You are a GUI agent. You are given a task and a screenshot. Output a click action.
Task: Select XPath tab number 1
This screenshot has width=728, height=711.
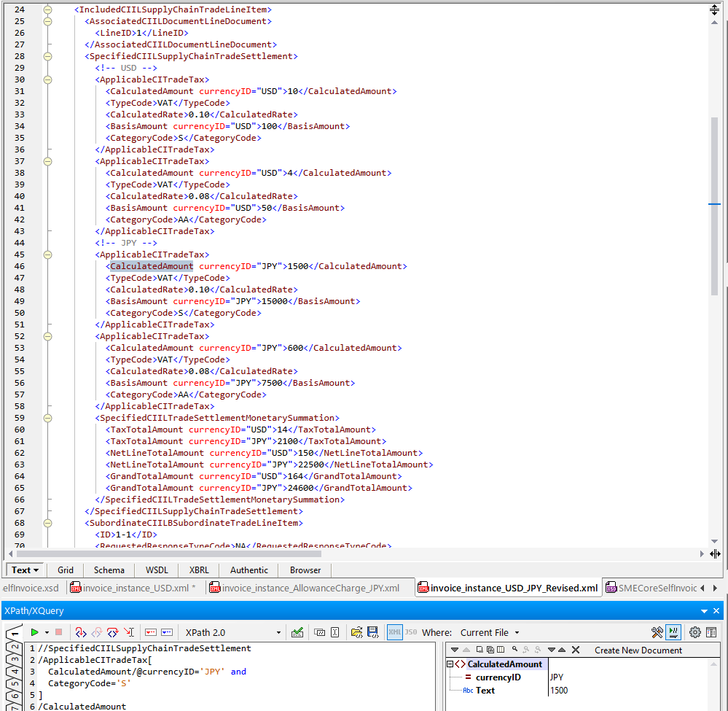[x=15, y=634]
